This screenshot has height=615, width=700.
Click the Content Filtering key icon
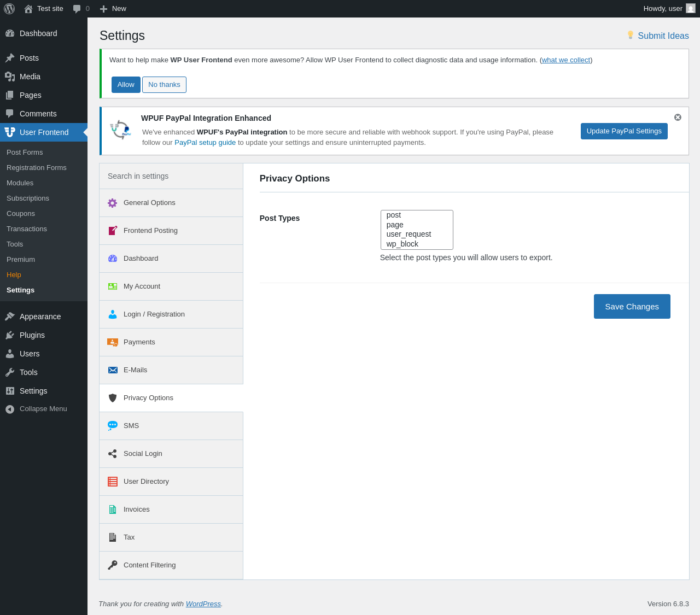coord(113,565)
